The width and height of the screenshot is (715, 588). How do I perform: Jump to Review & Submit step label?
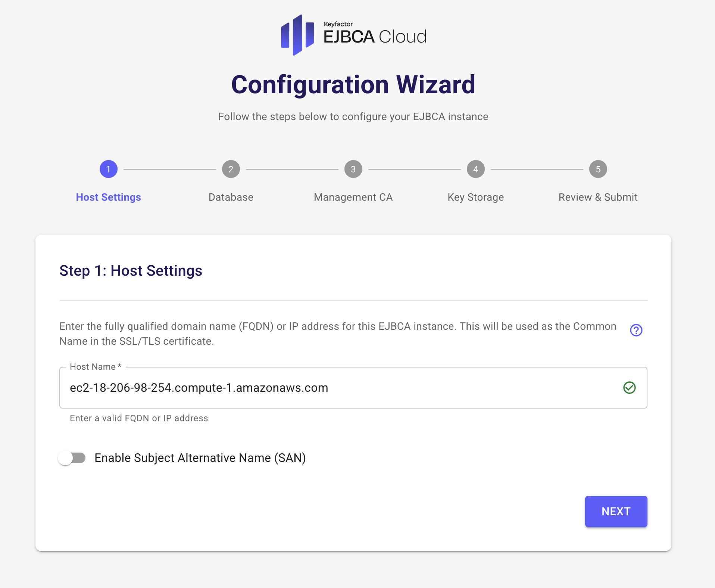pos(598,197)
